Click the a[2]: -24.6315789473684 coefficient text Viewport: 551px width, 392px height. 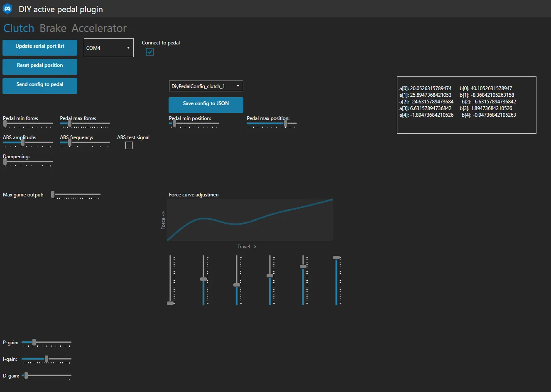point(426,102)
